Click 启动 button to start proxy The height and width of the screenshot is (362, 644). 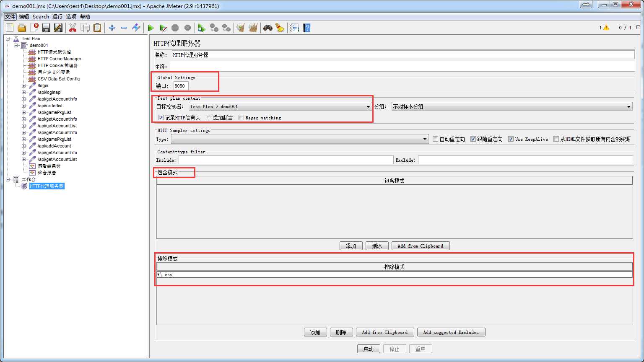(x=369, y=349)
